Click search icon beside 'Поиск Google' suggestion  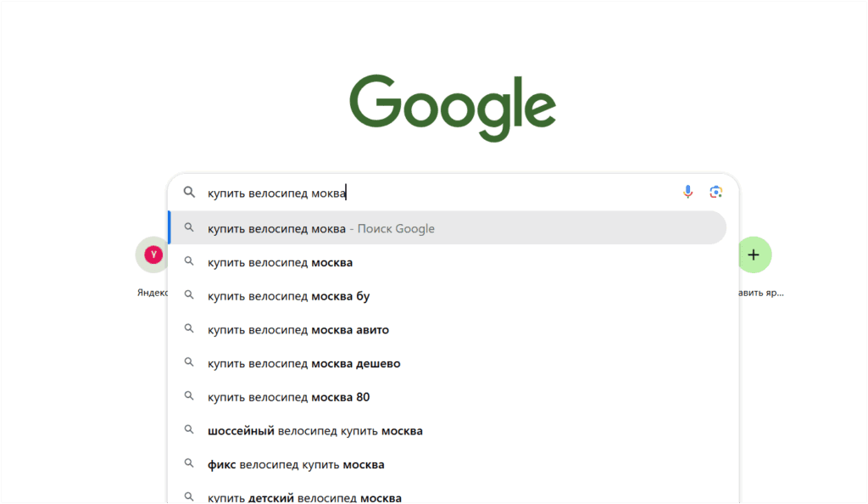click(x=189, y=227)
